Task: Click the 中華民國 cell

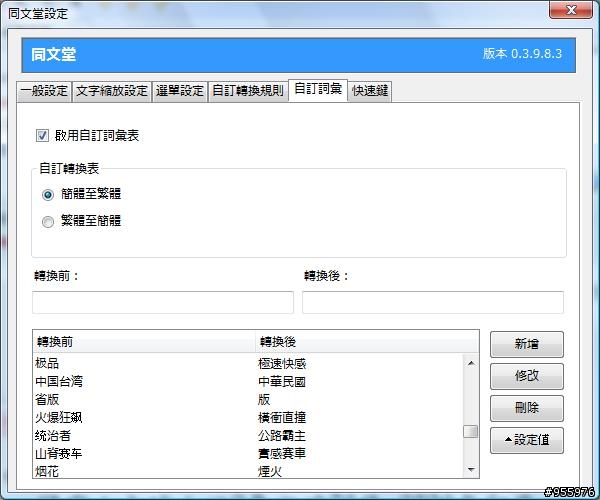Action: tap(282, 381)
